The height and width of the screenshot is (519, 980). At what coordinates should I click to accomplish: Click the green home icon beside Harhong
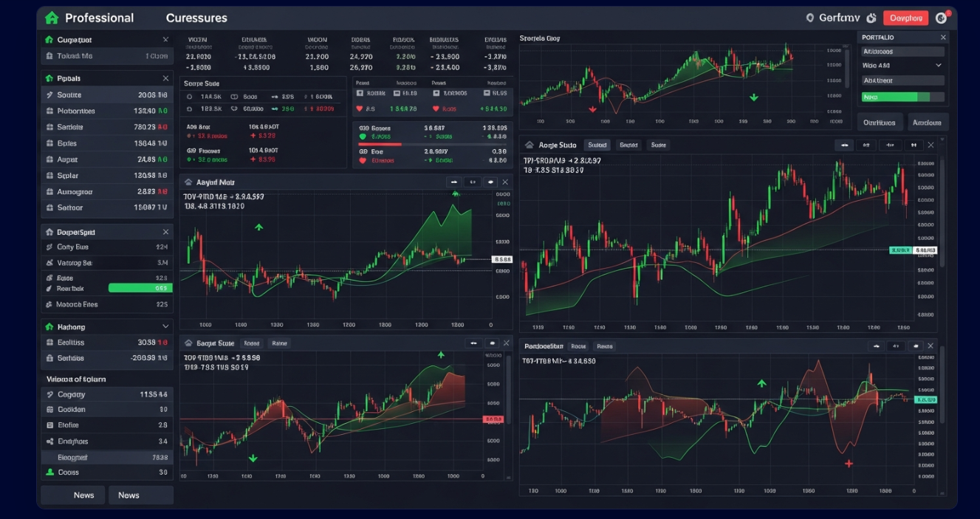point(49,326)
